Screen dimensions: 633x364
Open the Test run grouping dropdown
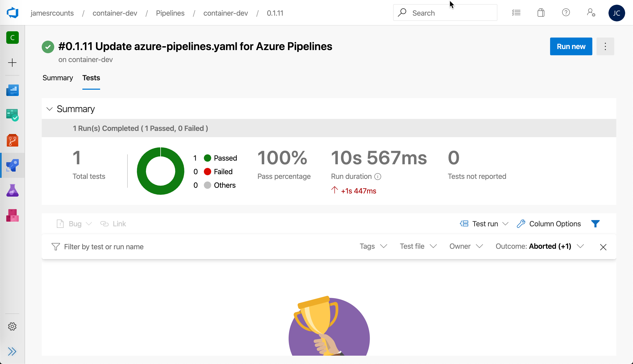(x=484, y=224)
